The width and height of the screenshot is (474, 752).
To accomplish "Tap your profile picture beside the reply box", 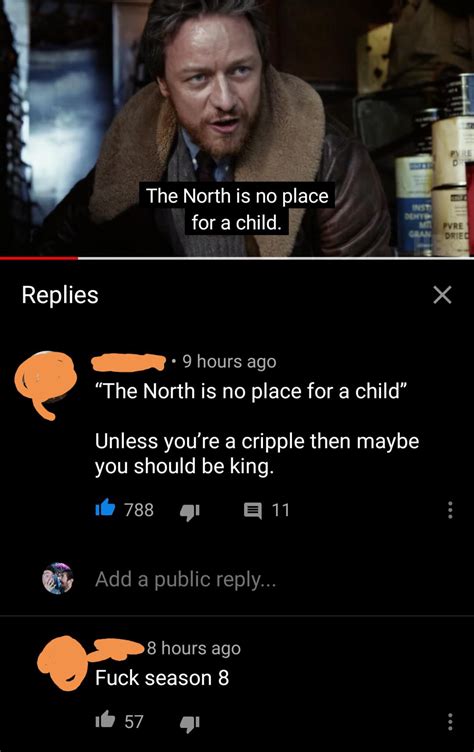I will coord(58,578).
